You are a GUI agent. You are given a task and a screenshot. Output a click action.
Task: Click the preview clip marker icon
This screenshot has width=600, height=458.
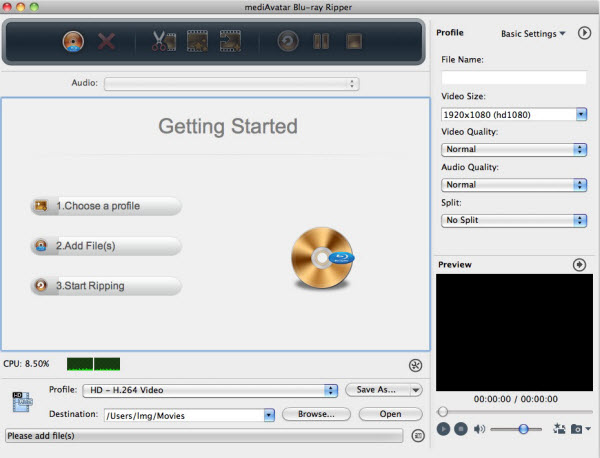559,429
